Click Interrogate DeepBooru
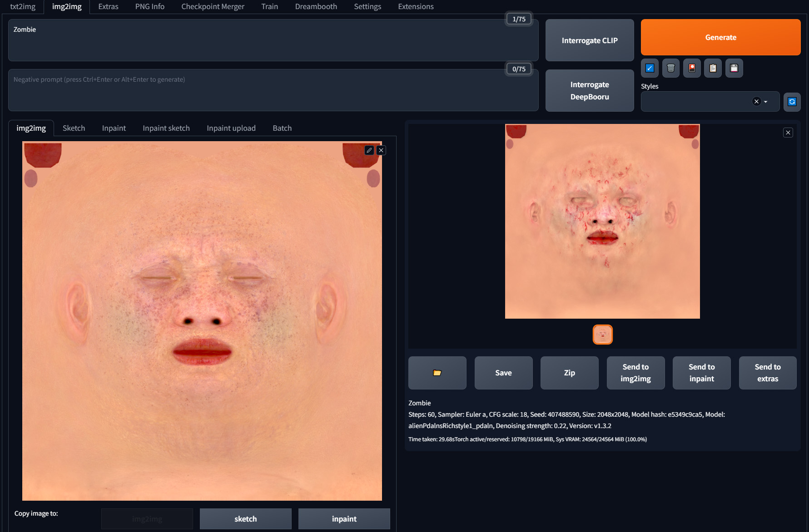The width and height of the screenshot is (809, 532). pyautogui.click(x=590, y=90)
